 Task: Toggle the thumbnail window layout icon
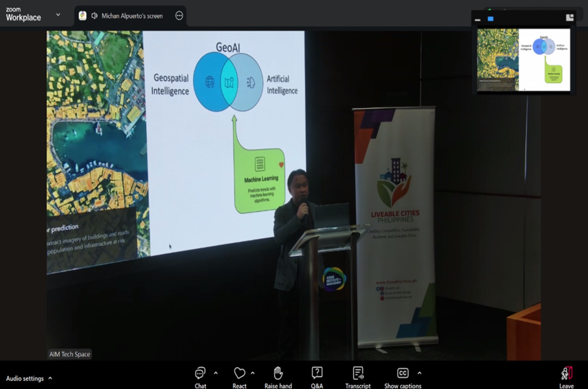point(570,18)
